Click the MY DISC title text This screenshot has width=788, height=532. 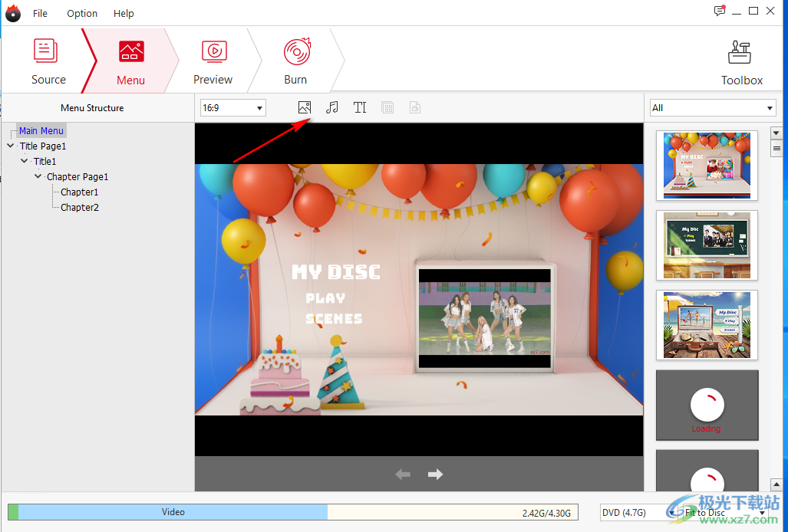[336, 272]
